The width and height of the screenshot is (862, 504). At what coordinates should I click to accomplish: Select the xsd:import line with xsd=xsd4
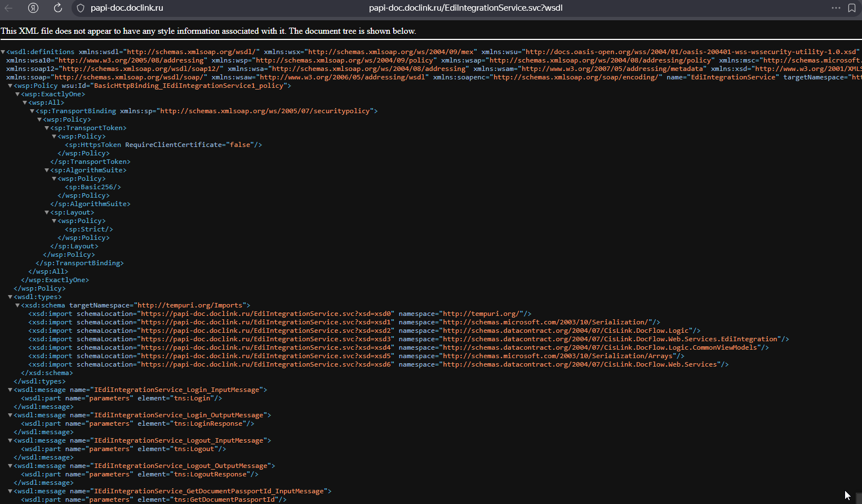click(398, 347)
